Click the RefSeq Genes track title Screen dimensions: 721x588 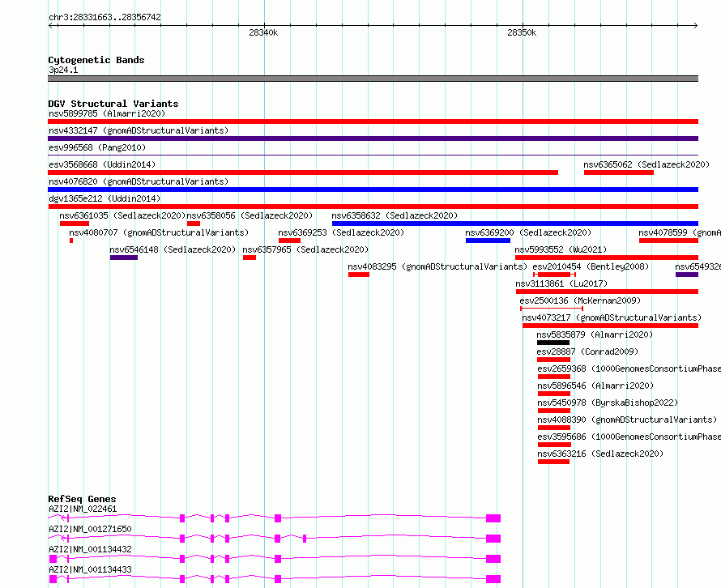(x=82, y=499)
